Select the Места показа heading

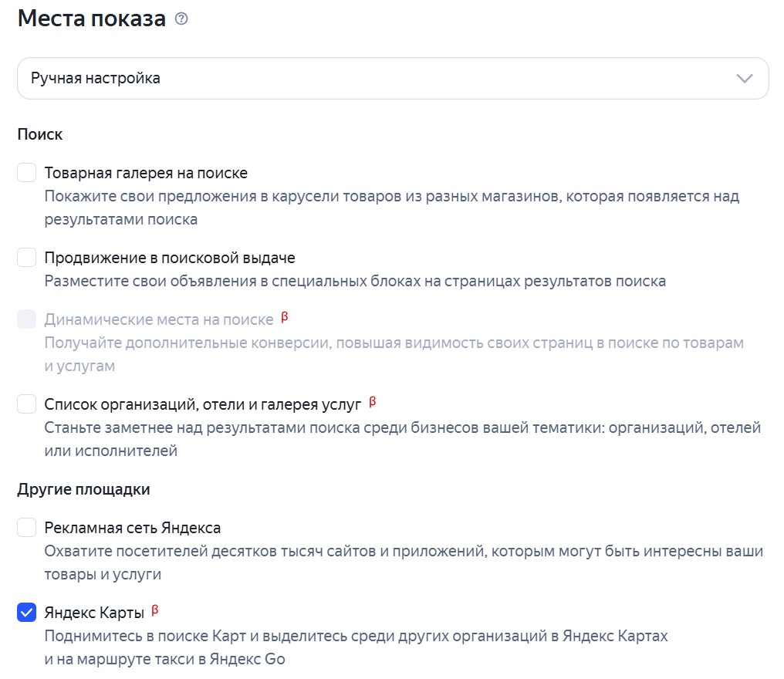pos(92,19)
